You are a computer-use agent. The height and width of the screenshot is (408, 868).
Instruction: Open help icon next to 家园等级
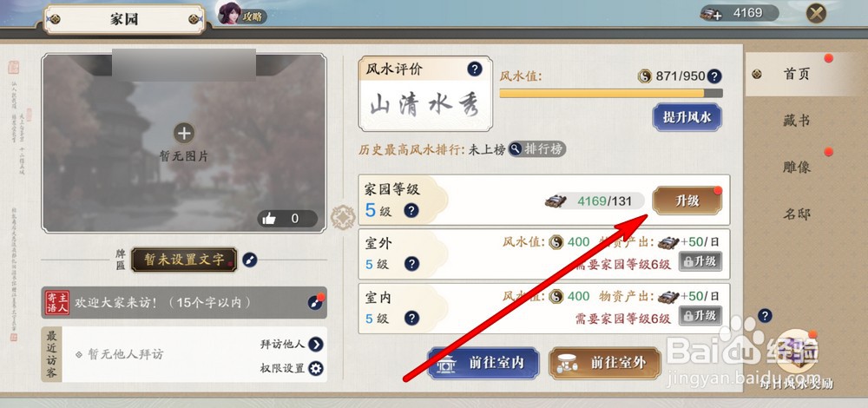tap(411, 210)
